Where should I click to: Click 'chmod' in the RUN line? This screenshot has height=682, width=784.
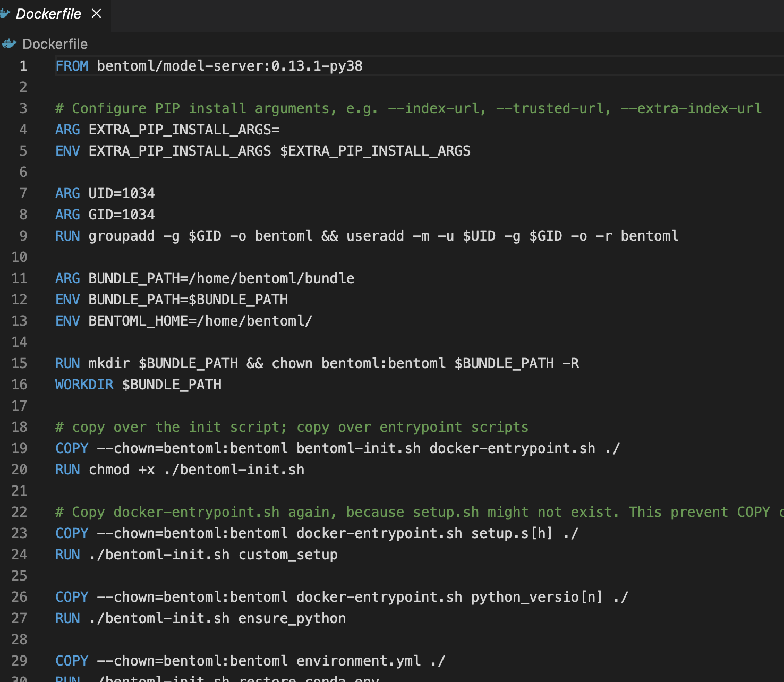point(109,470)
